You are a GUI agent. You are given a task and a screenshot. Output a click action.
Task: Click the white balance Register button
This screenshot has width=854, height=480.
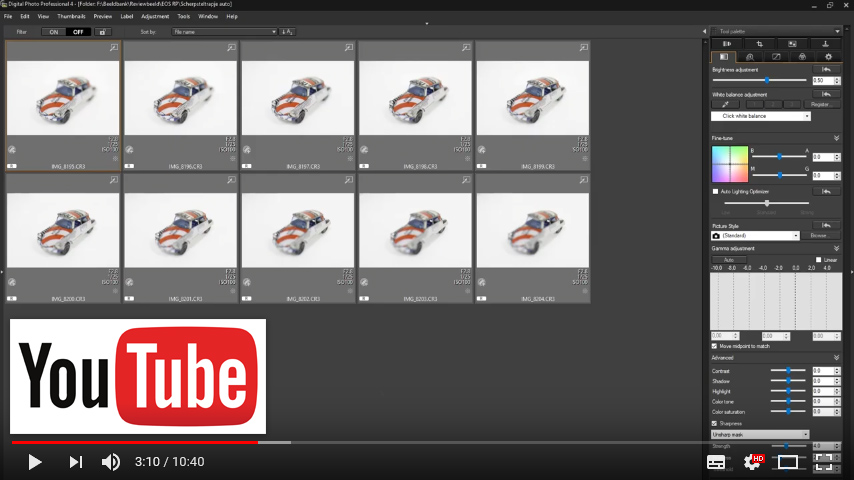[820, 104]
